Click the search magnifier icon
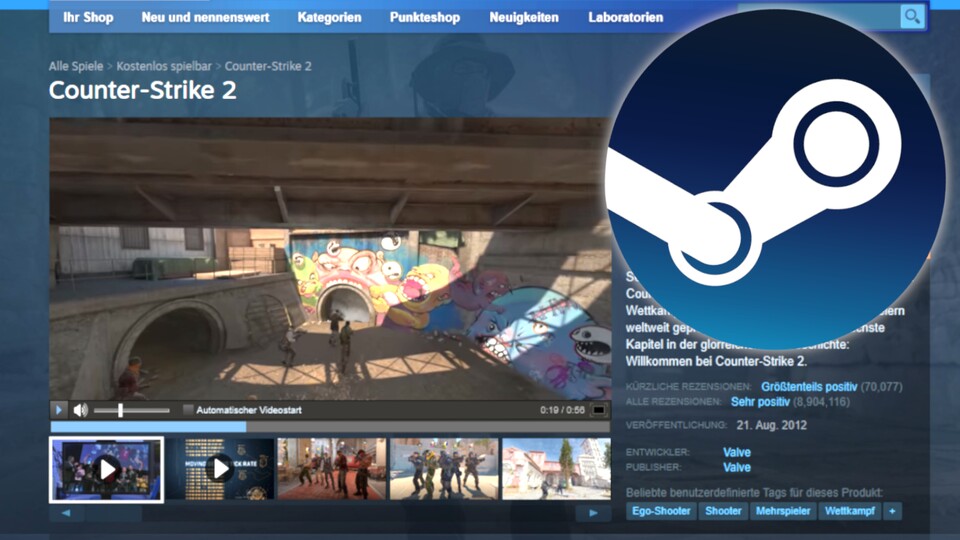Viewport: 960px width, 540px height. coord(911,16)
